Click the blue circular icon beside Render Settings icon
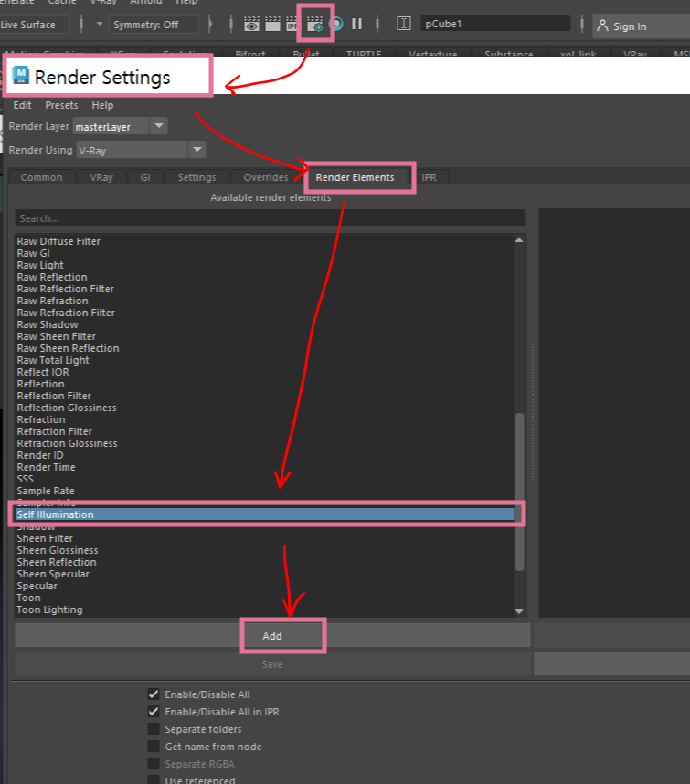This screenshot has height=784, width=690. pos(338,24)
